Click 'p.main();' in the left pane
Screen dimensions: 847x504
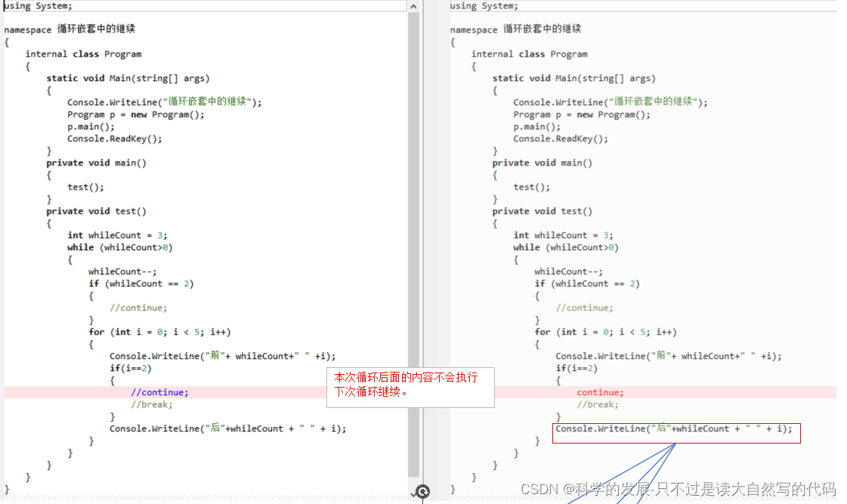click(91, 126)
